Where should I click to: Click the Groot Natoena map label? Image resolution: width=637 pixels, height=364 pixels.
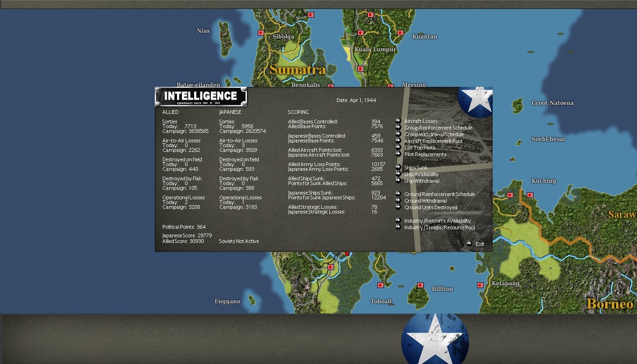553,103
